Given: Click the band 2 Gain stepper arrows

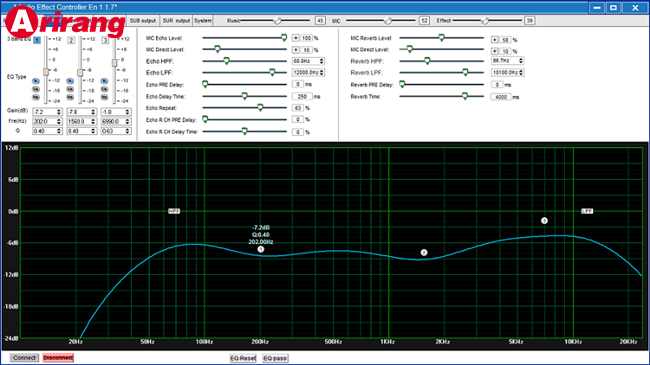Looking at the screenshot, I should coord(93,112).
